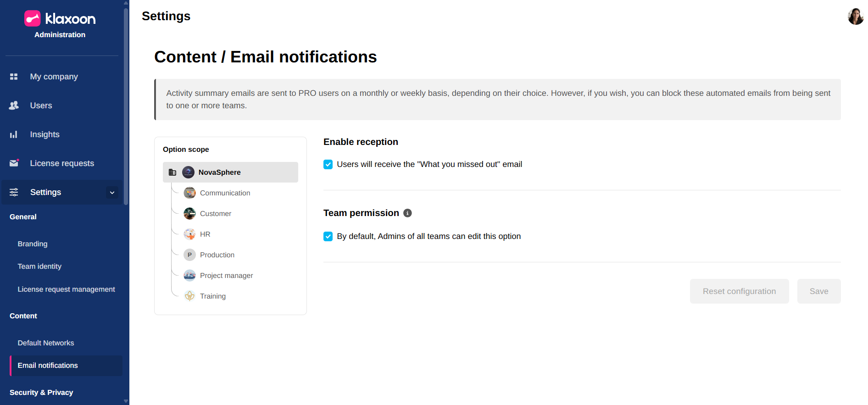The height and width of the screenshot is (405, 868).
Task: Open the Branding settings page
Action: click(33, 244)
